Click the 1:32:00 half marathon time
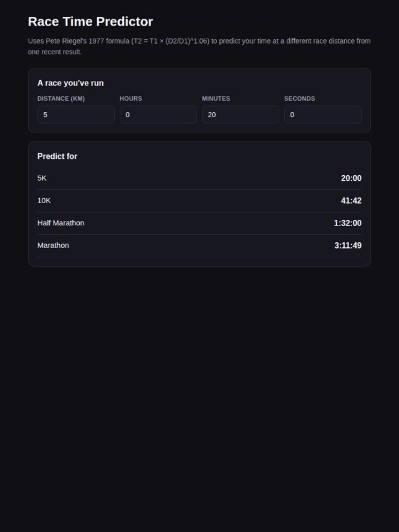The width and height of the screenshot is (399, 532). pos(348,223)
